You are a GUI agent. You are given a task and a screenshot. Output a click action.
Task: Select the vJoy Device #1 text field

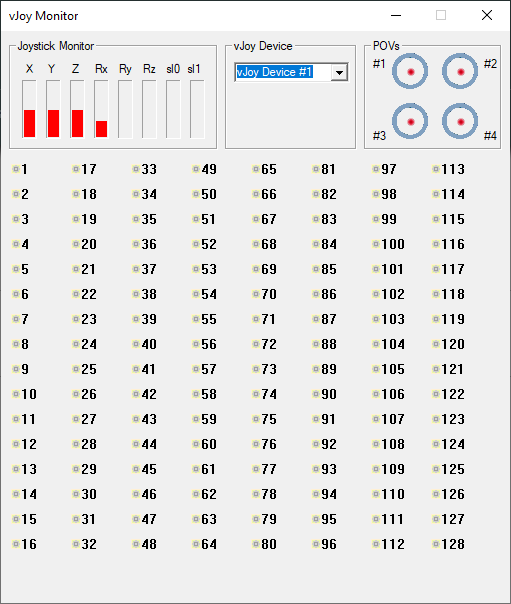click(x=283, y=72)
